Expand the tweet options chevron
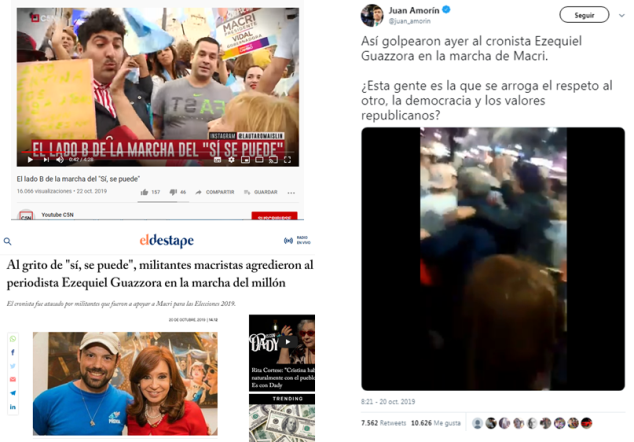Screen dimensions: 634x442 (622, 15)
